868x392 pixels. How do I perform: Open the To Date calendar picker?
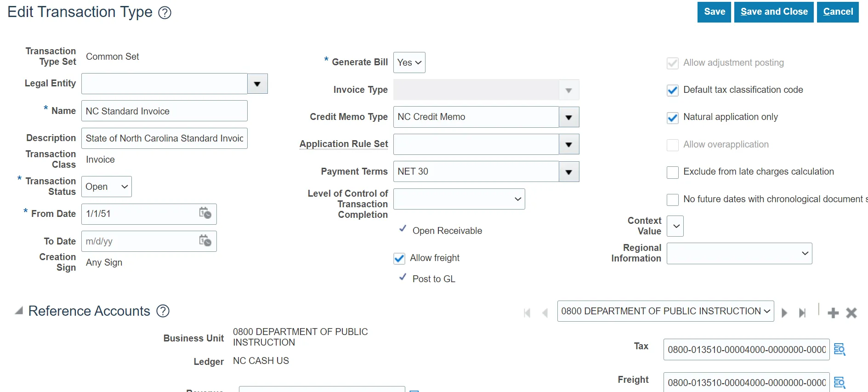point(205,241)
